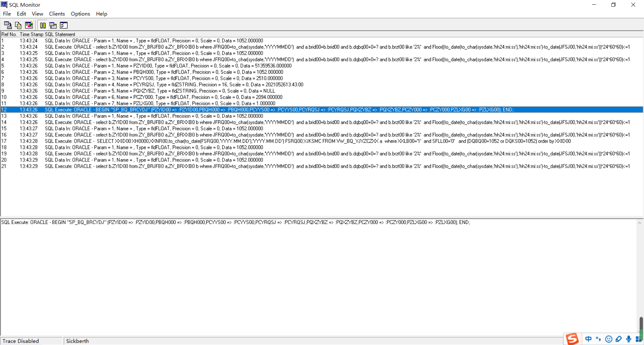The width and height of the screenshot is (644, 345).
Task: Open the Options menu
Action: pyautogui.click(x=80, y=14)
